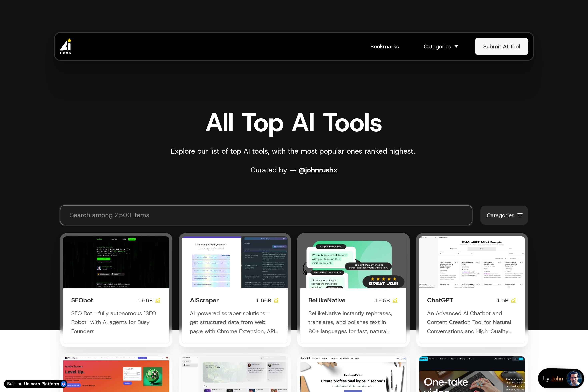Click the SEObot description text

[114, 322]
